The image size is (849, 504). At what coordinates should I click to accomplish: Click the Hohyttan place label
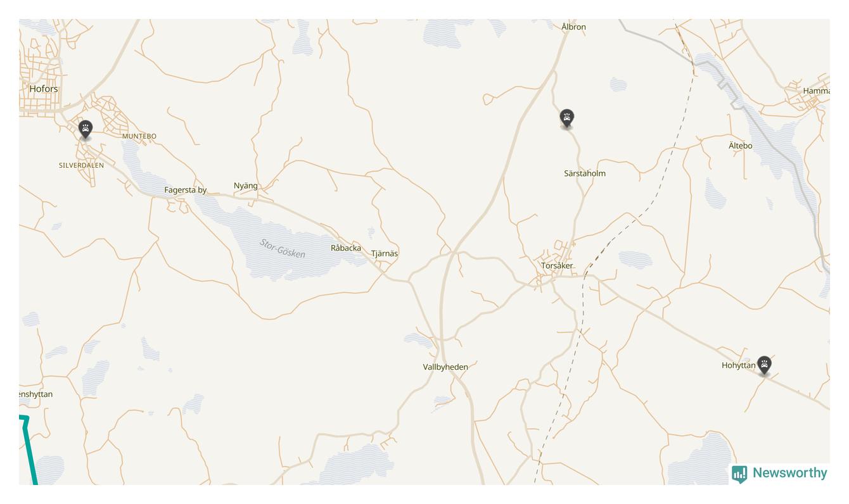pos(738,365)
